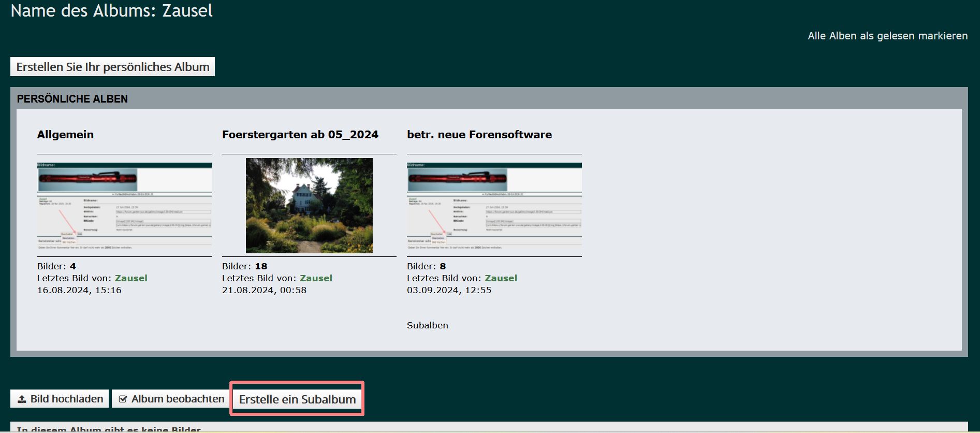The width and height of the screenshot is (980, 433).
Task: Open Zausel's profile under the Foerstergarten album
Action: (x=316, y=278)
